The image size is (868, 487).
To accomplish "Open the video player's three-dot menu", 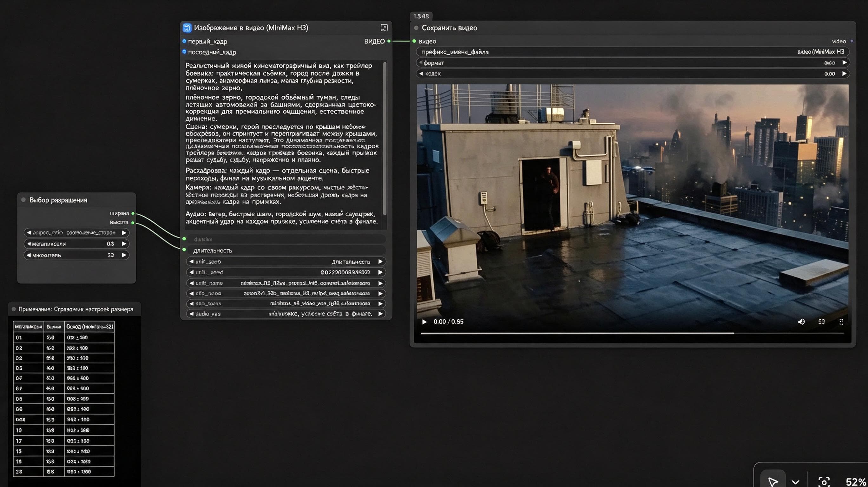I will coord(841,321).
